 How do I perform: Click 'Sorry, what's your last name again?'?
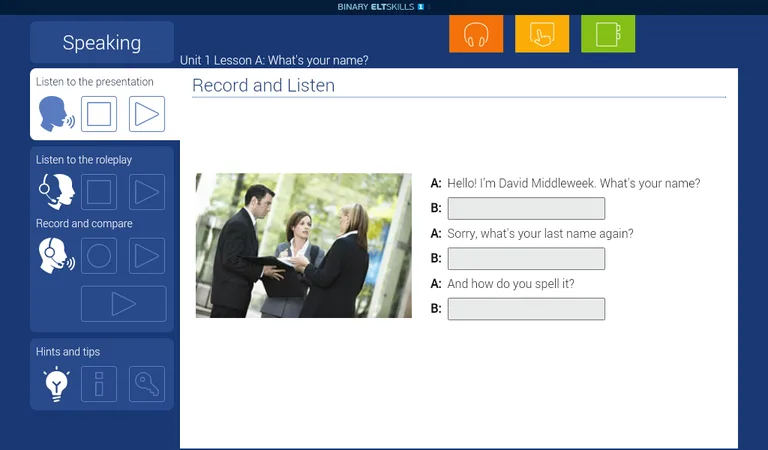click(x=540, y=234)
